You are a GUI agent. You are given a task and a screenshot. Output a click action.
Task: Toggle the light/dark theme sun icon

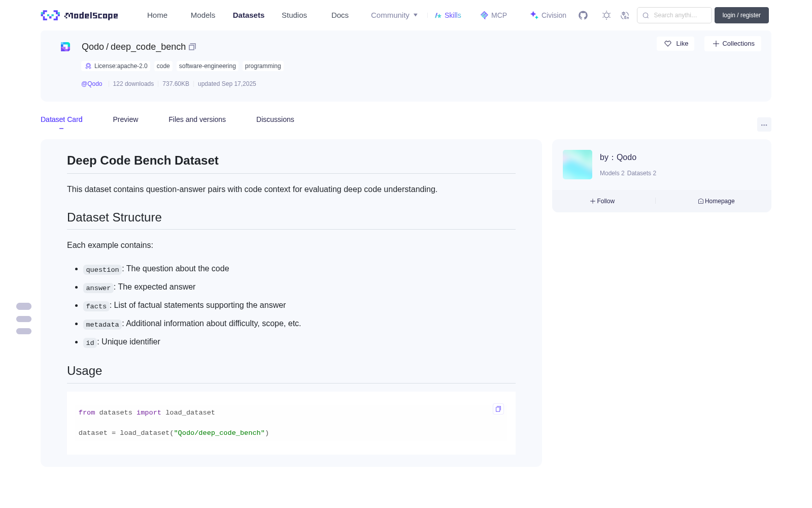[x=606, y=15]
